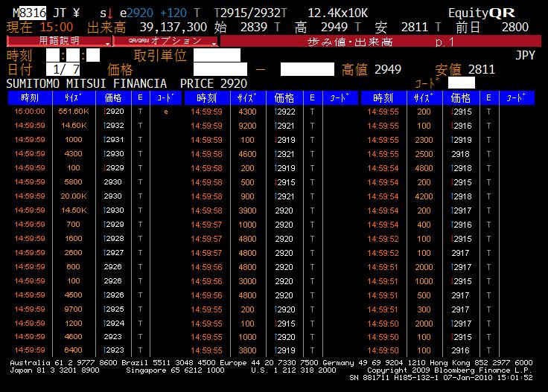This screenshot has width=548, height=392.
Task: Click the +120 price change
Action: (x=173, y=13)
